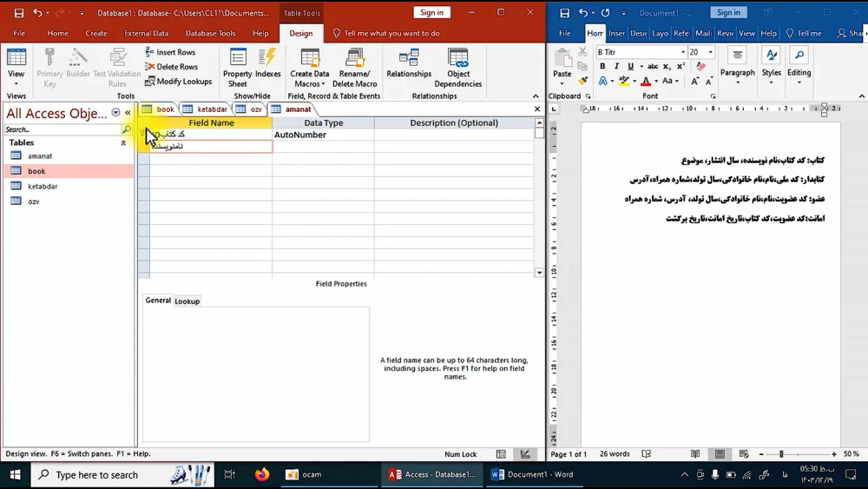Open the Styles gallery
The height and width of the screenshot is (489, 868).
[771, 67]
